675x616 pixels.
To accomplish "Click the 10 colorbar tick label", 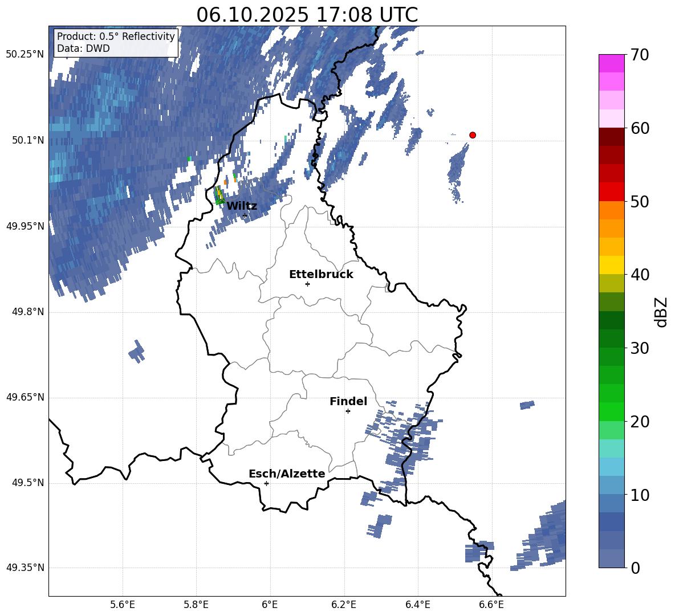I will pyautogui.click(x=640, y=495).
